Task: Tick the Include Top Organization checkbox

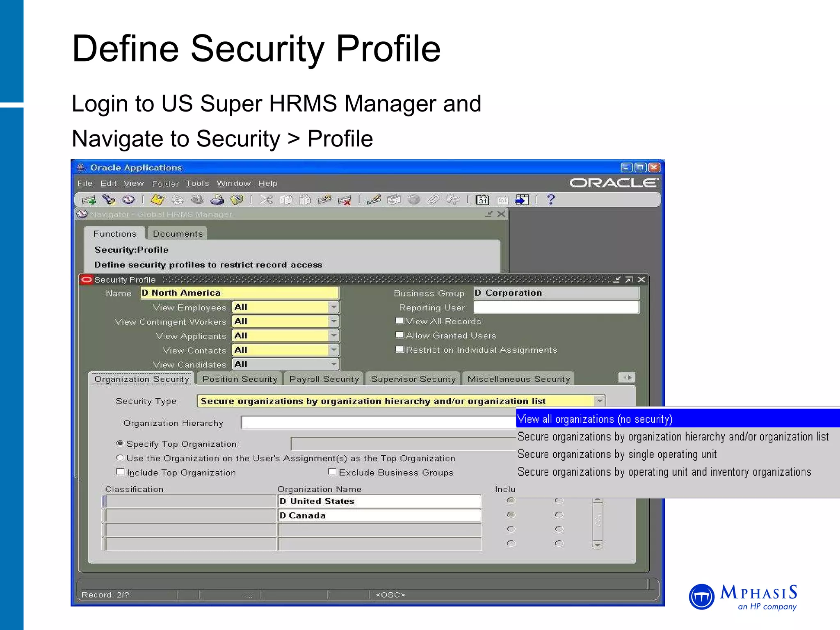Action: [x=121, y=472]
